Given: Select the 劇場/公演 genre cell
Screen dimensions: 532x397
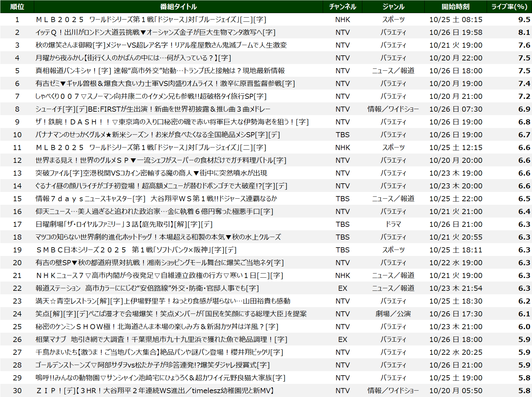Looking at the screenshot, I should click(393, 314).
